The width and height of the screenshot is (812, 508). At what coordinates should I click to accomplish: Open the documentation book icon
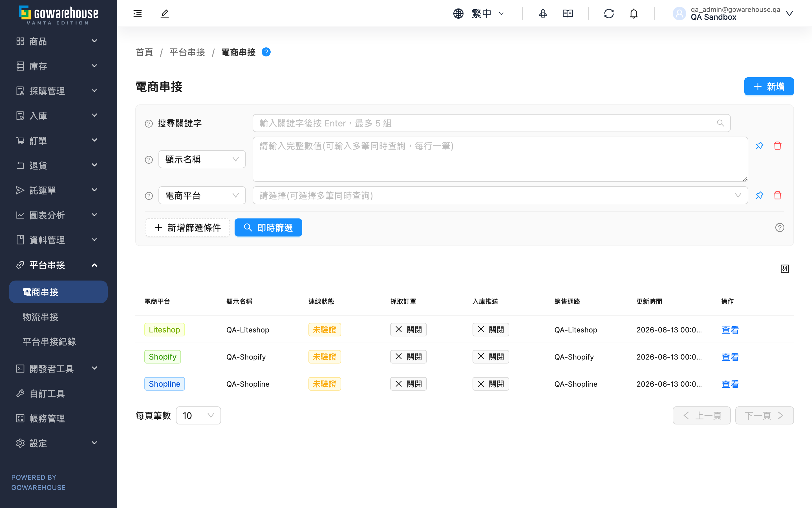(x=568, y=14)
